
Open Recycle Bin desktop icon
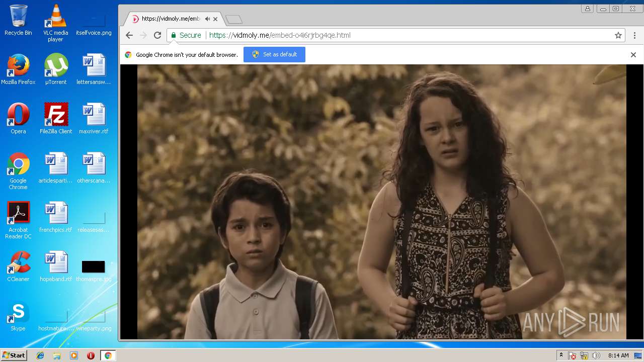click(x=18, y=20)
